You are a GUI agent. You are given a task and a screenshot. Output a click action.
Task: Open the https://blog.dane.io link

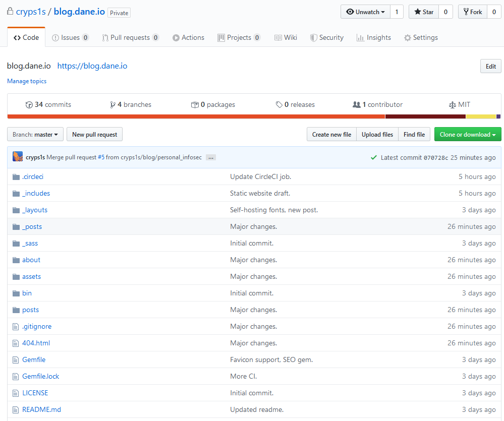coord(92,66)
